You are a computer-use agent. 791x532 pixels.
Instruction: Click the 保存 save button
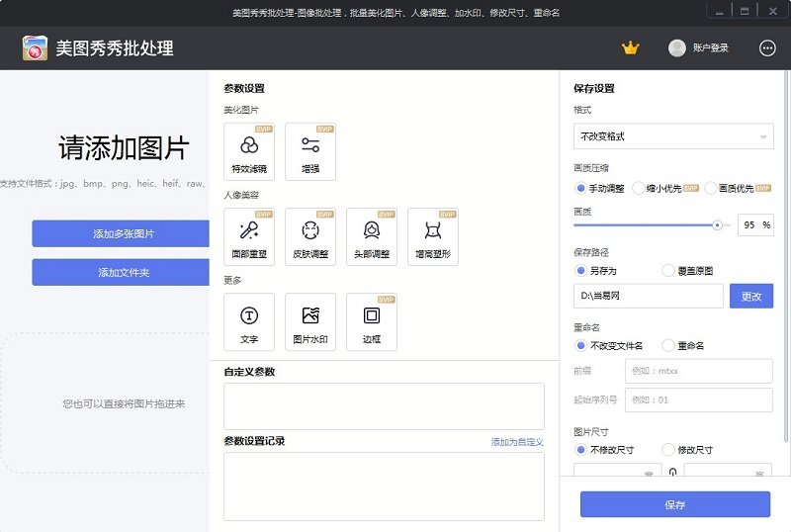pos(675,504)
